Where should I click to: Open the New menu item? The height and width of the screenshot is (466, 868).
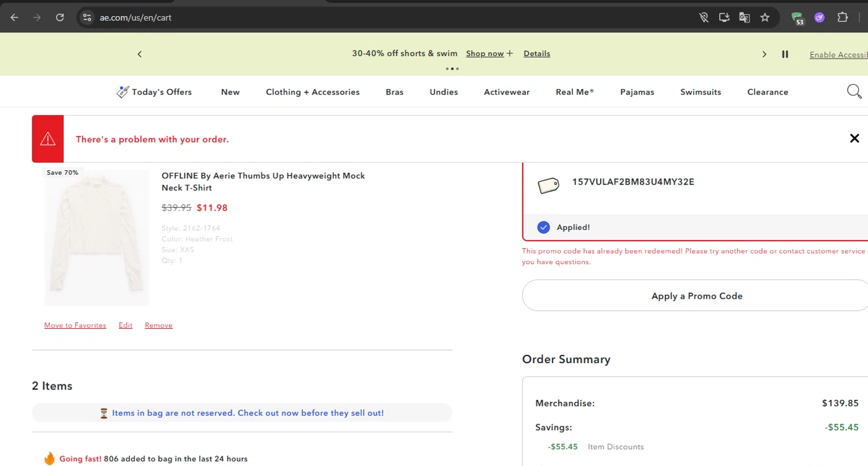tap(230, 91)
